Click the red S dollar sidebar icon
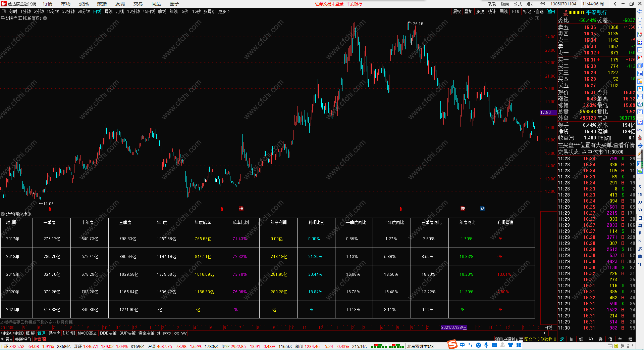644x350 pixels. tap(640, 138)
